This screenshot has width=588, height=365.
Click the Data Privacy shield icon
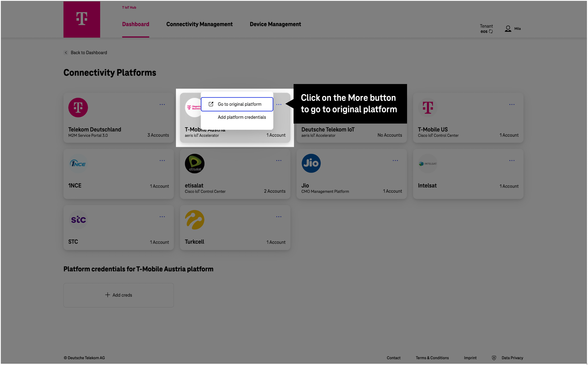494,358
